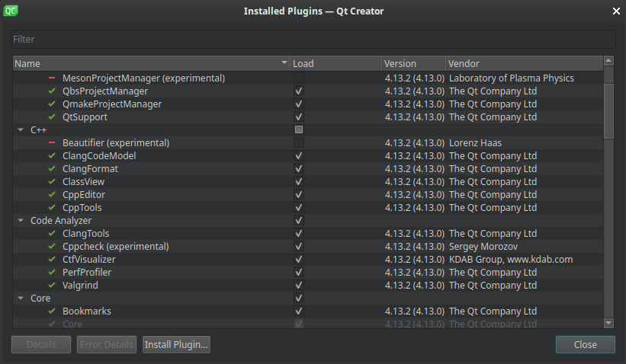Sort plugins by the Name column header
The image size is (626, 364).
145,64
